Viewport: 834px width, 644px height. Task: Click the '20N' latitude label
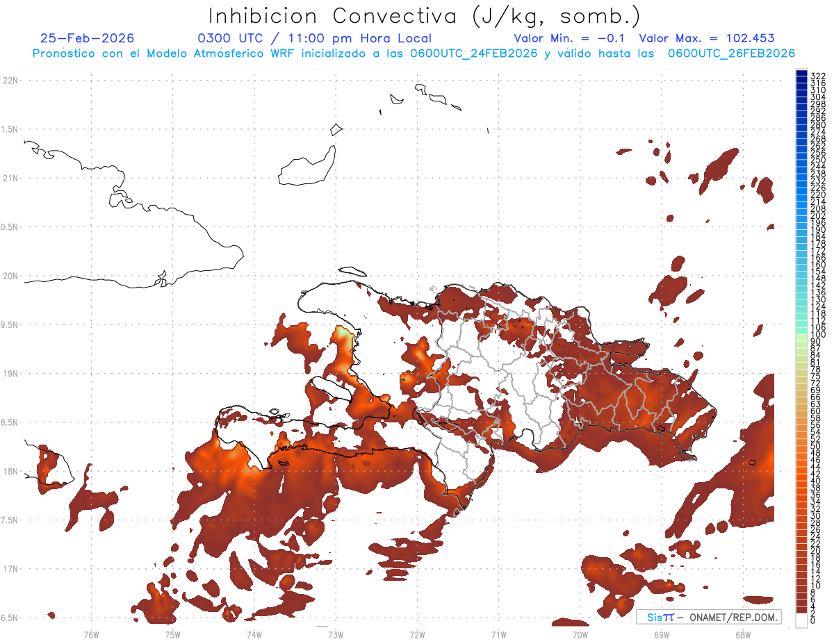[x=10, y=276]
